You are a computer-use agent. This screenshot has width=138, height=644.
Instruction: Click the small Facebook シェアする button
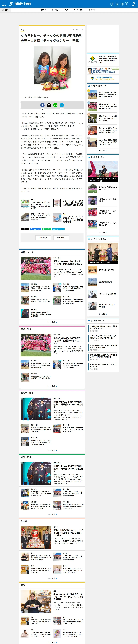coord(35,229)
